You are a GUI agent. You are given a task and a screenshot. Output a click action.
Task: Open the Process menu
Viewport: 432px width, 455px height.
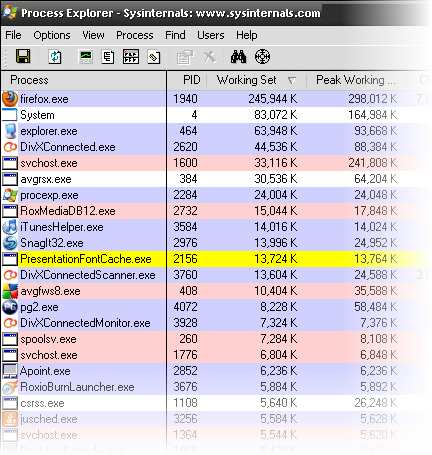(x=135, y=35)
